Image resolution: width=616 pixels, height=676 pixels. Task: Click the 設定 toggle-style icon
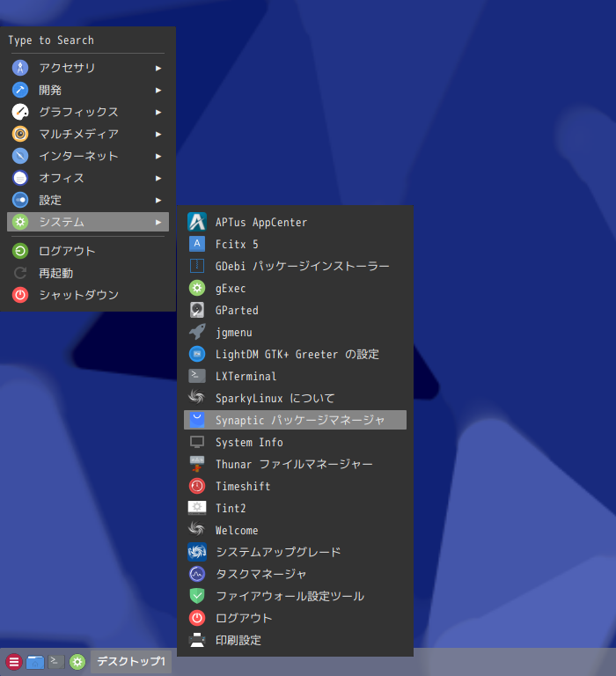click(20, 200)
